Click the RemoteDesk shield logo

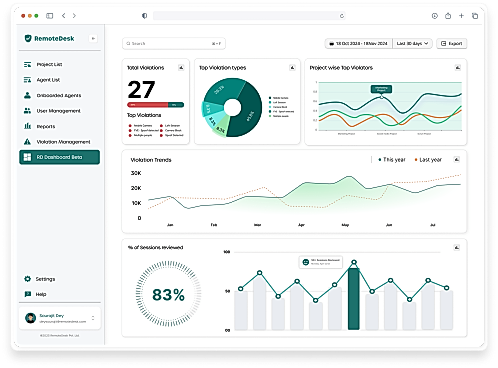[x=28, y=38]
